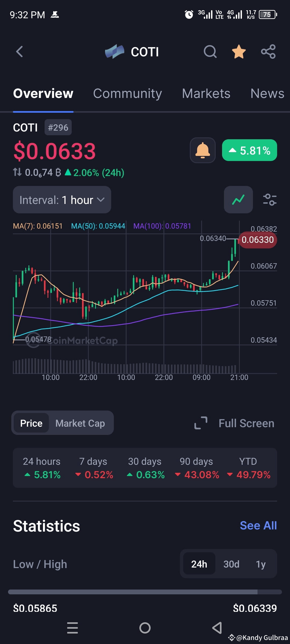Select the Price chart toggle
Viewport: 290px width, 644px height.
[x=31, y=423]
